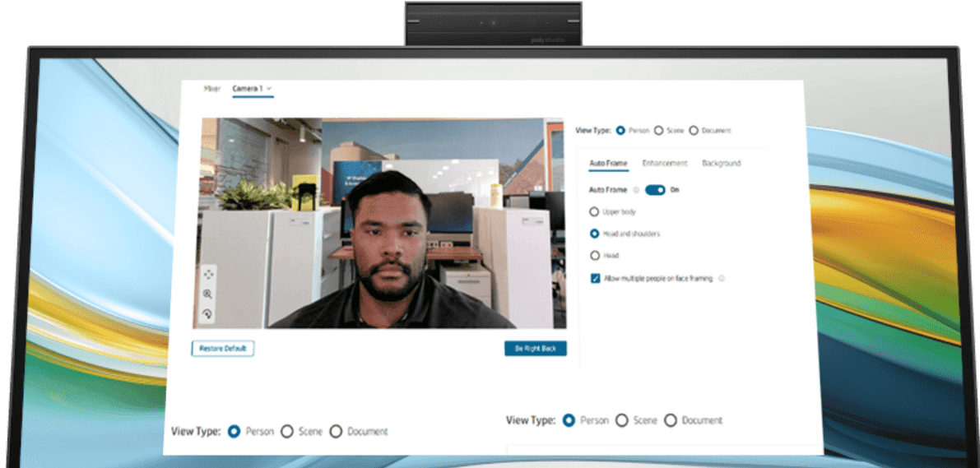Open the Enhancement tab

[x=664, y=163]
